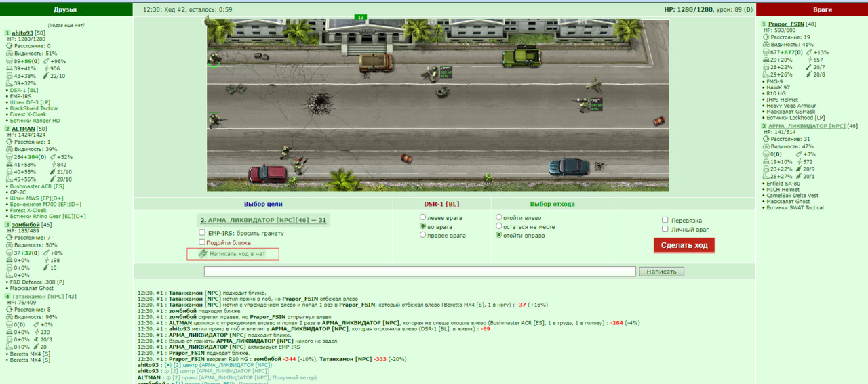The height and width of the screenshot is (384, 868).
Task: Choose остаться на месте retreat option
Action: 499,226
